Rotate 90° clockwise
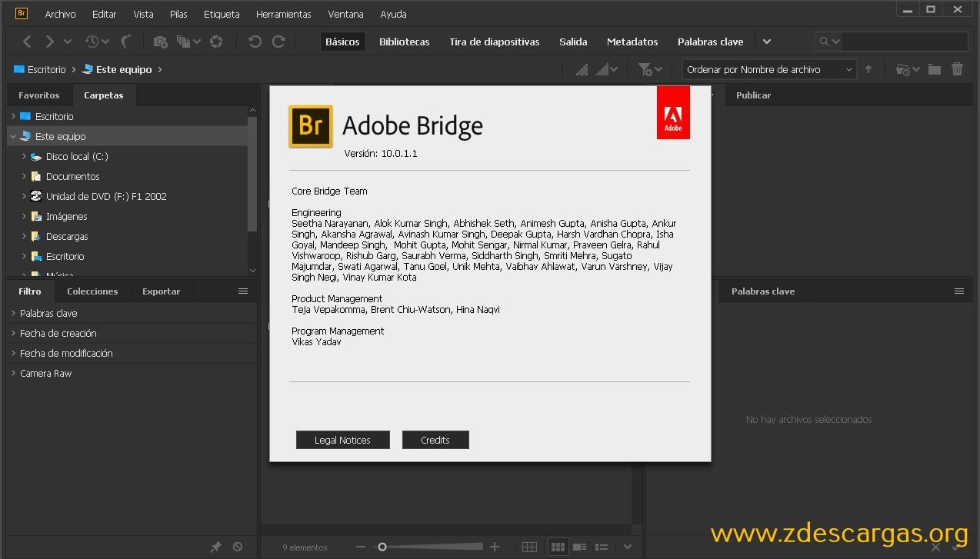 click(278, 42)
